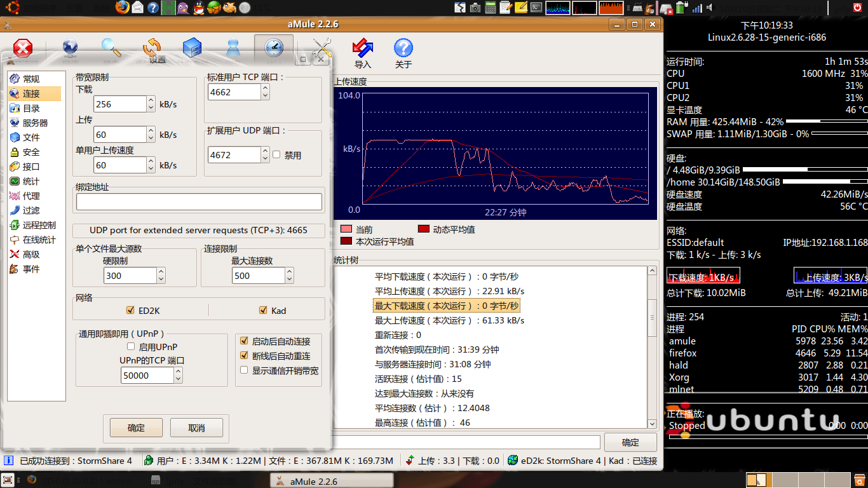Toggle the 断线后自动重连 checkbox
868x488 pixels.
[x=244, y=355]
